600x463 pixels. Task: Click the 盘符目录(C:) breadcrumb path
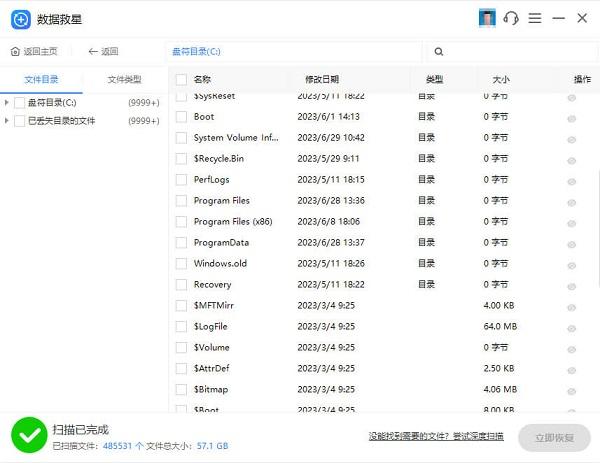click(x=196, y=52)
